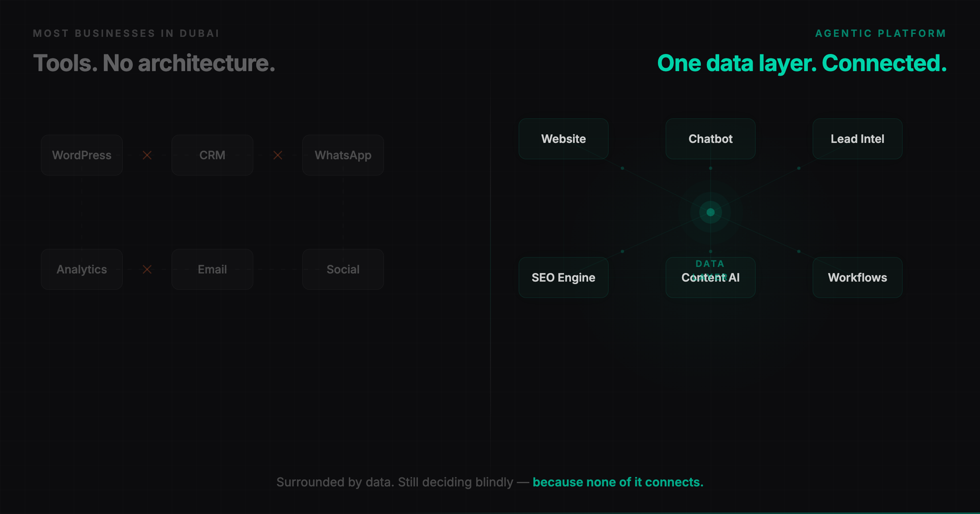Click the WordPress tool box
Screen dimensions: 980x514
pos(82,155)
